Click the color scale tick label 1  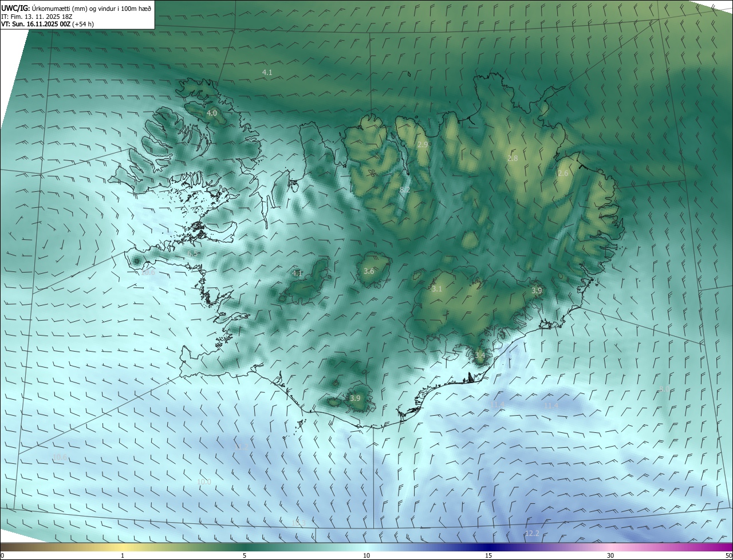123,555
